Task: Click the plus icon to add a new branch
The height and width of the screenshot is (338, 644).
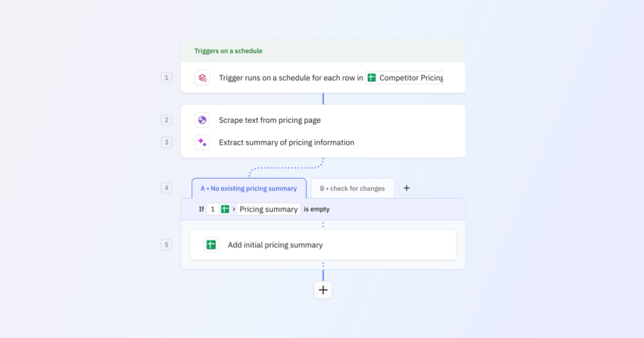Action: tap(407, 188)
